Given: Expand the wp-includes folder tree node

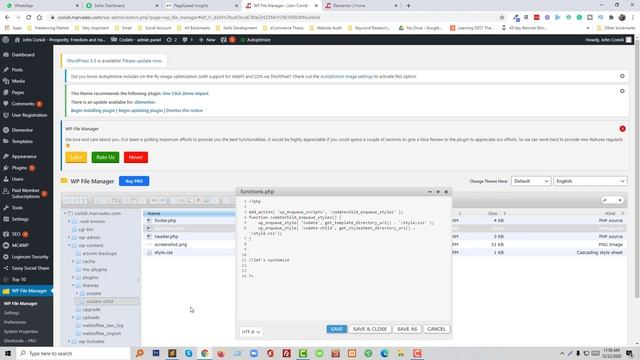Looking at the screenshot, I should 69,342.
